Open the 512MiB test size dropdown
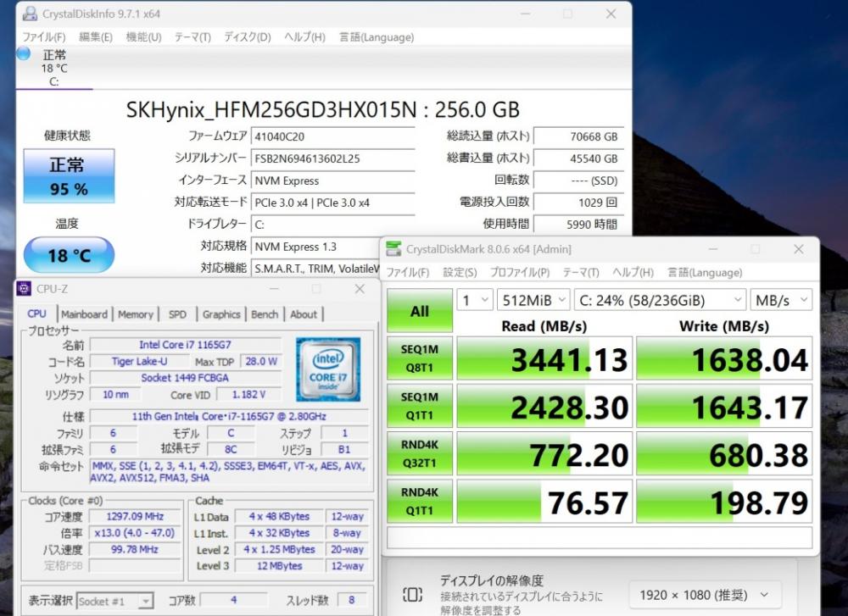 click(x=533, y=300)
